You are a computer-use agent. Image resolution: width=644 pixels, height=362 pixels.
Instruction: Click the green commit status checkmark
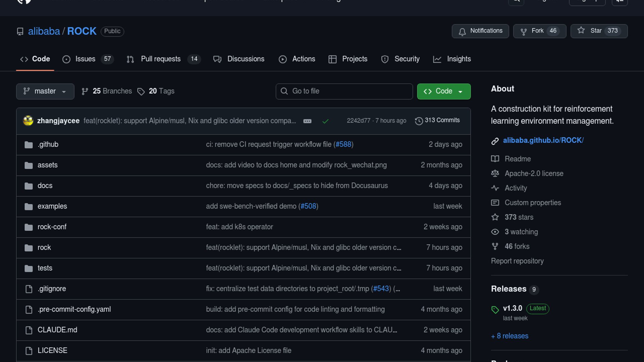pos(325,121)
